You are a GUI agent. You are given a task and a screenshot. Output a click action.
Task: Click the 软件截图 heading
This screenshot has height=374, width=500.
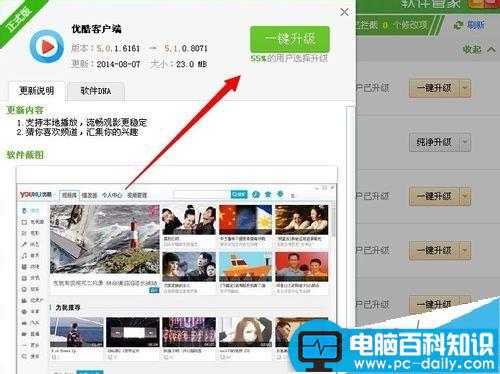click(x=25, y=155)
